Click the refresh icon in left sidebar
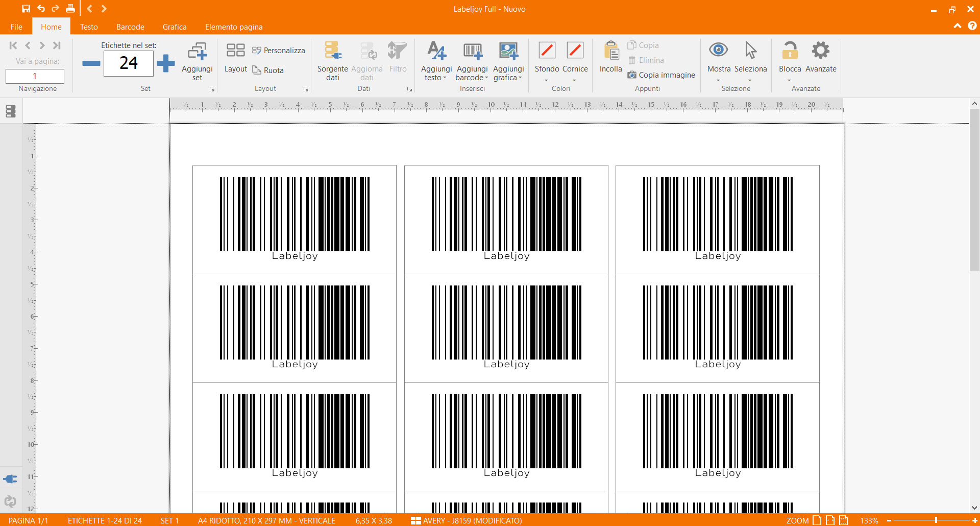This screenshot has width=980, height=526. point(10,501)
